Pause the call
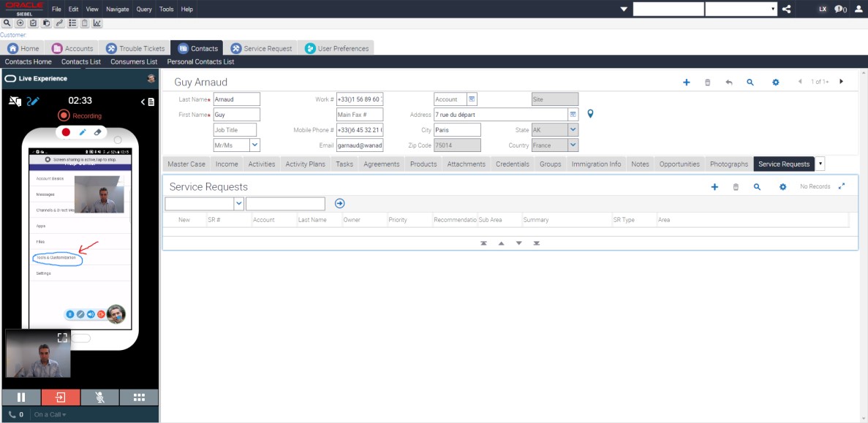Image resolution: width=868 pixels, height=423 pixels. [x=22, y=397]
